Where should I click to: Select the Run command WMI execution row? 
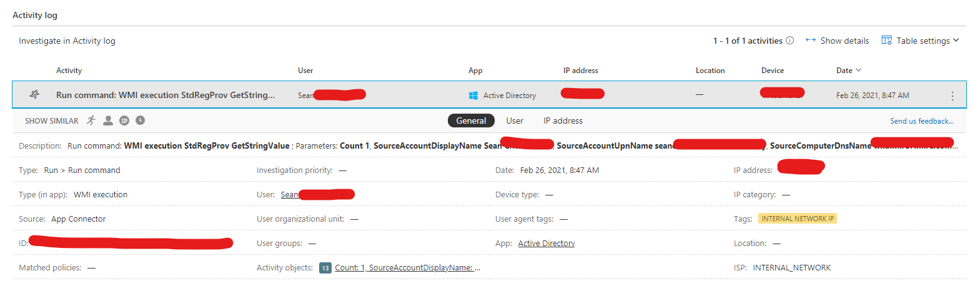click(166, 95)
